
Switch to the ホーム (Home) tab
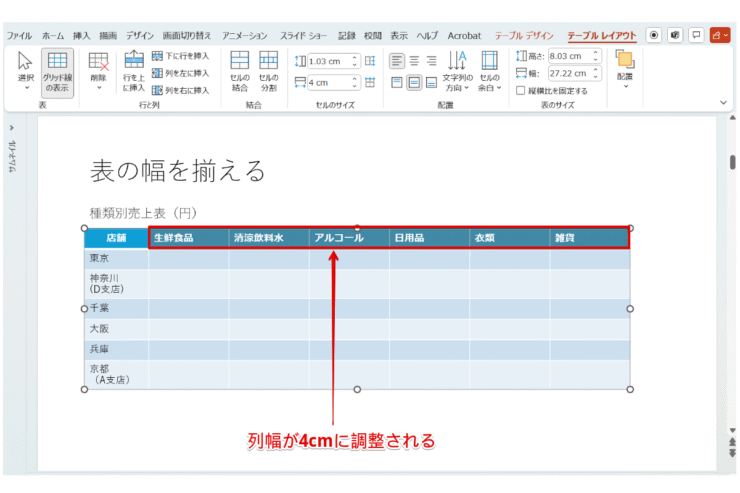pyautogui.click(x=53, y=36)
